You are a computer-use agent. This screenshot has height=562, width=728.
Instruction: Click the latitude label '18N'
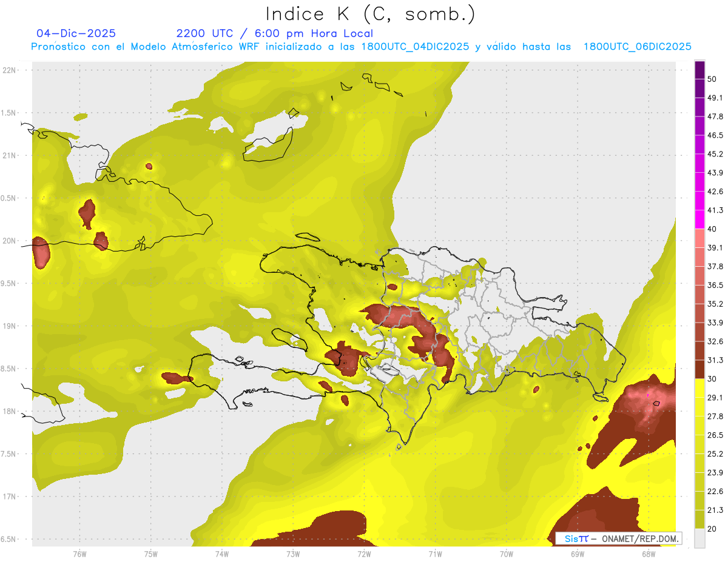click(10, 412)
